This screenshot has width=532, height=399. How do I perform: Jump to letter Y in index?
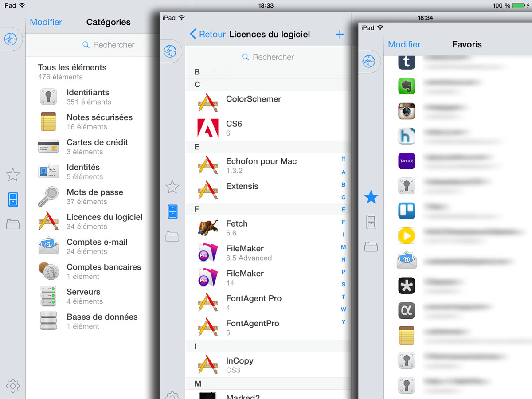344,322
